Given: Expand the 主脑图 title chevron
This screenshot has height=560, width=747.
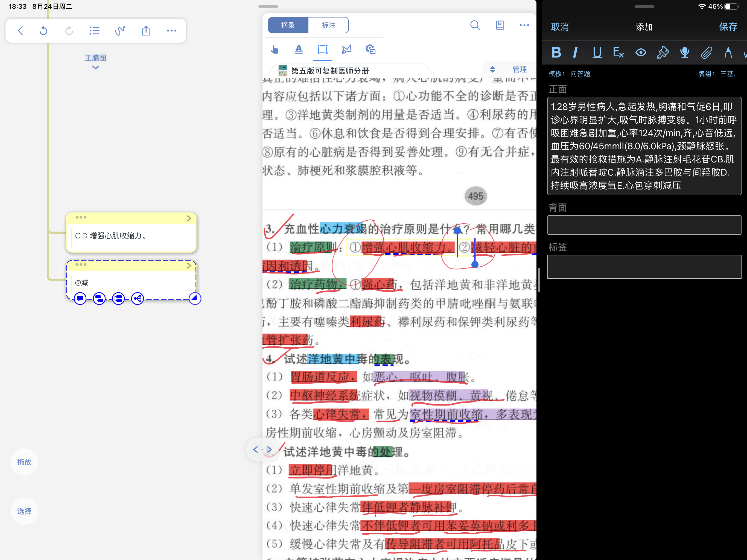Looking at the screenshot, I should (96, 68).
